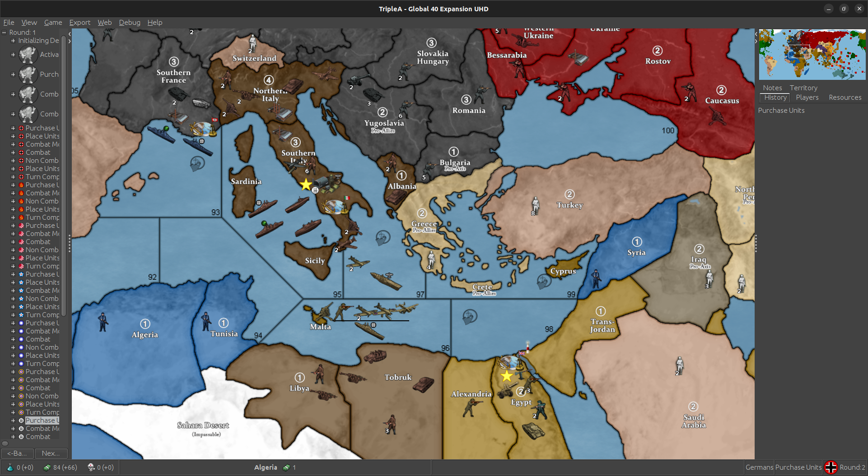
Task: Expand the British 'Purchase U' history node
Action: (x=13, y=372)
